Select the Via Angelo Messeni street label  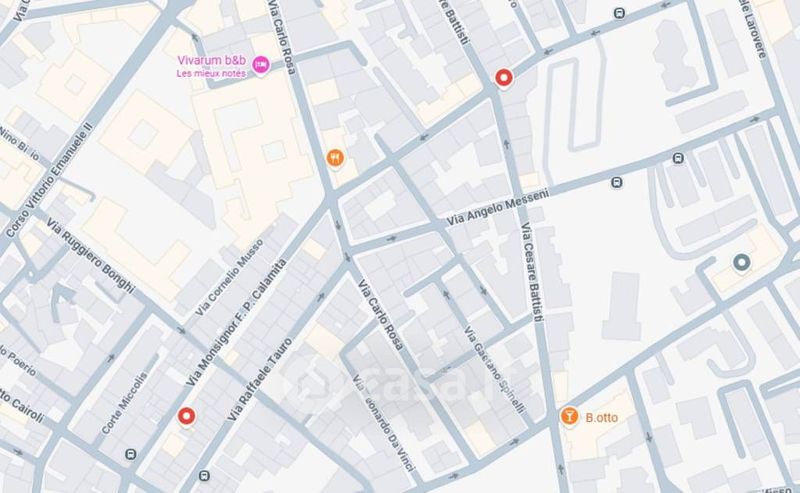pyautogui.click(x=498, y=207)
